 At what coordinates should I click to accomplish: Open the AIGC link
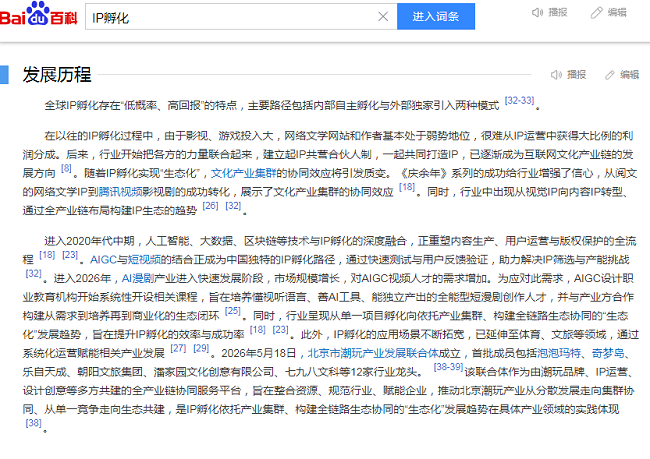point(103,260)
